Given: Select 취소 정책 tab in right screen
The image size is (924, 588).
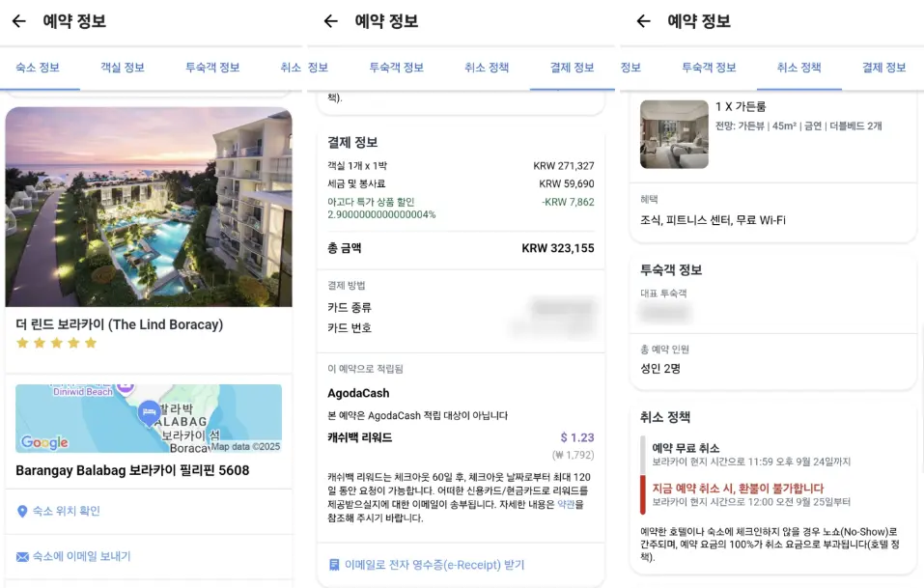Looking at the screenshot, I should (x=799, y=68).
